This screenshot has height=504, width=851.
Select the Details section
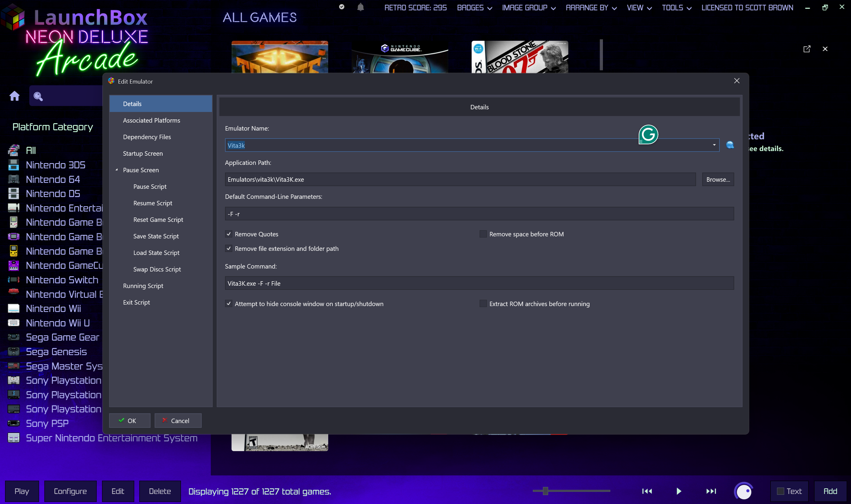[x=161, y=104]
